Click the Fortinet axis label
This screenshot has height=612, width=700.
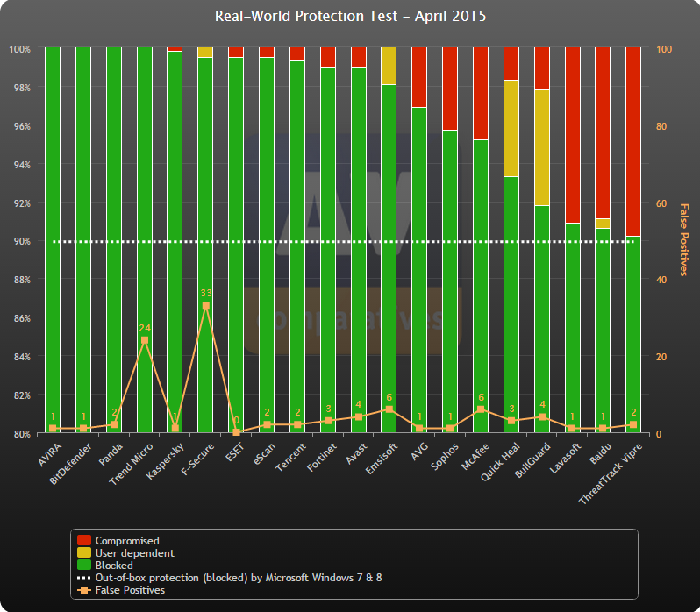[x=322, y=457]
